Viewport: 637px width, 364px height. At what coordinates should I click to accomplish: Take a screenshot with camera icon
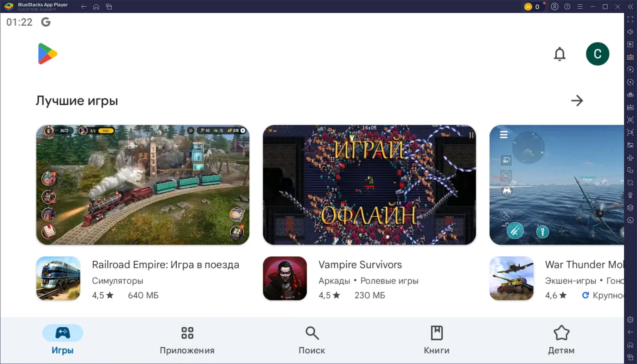(630, 120)
